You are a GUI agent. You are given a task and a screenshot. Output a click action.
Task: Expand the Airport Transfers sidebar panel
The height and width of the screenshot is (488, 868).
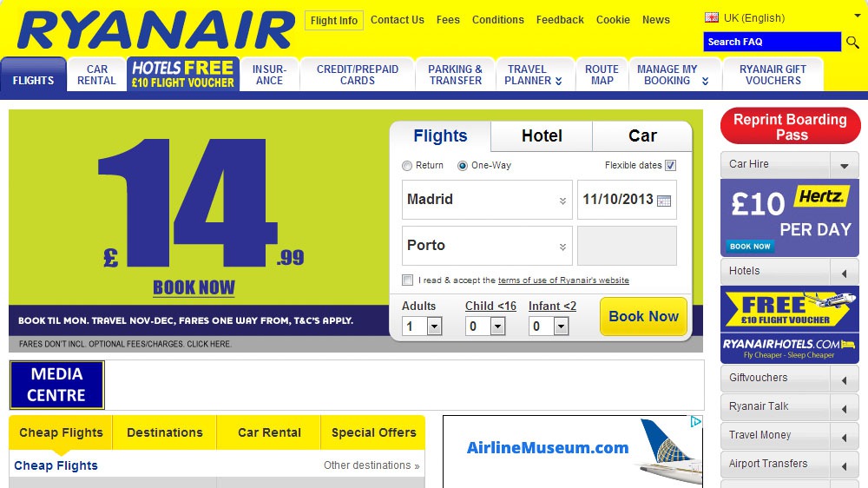click(x=845, y=465)
